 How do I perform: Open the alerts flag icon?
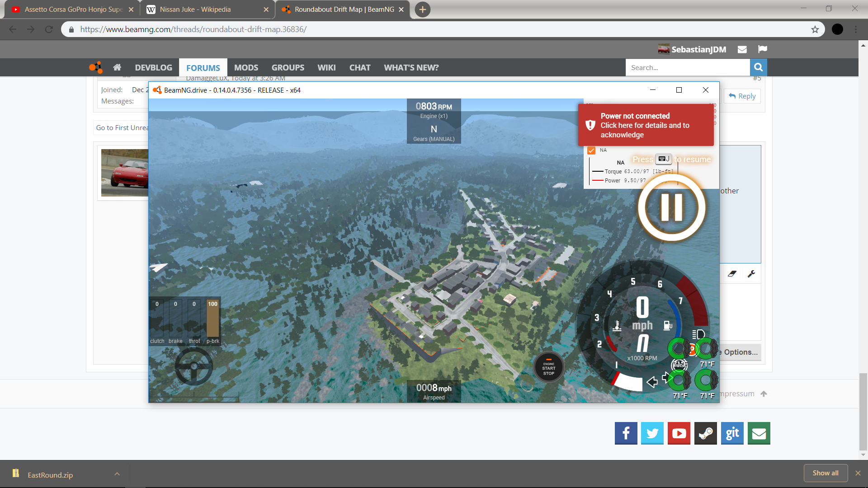click(763, 49)
